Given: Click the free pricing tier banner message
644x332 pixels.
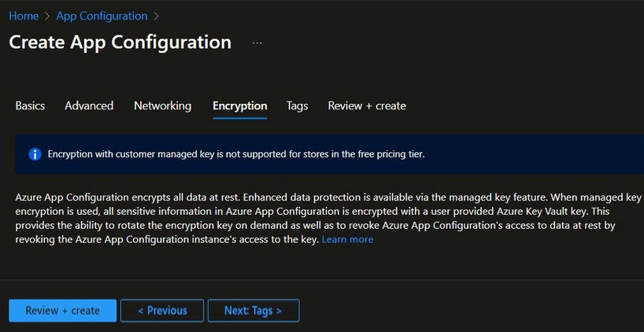Looking at the screenshot, I should pos(236,154).
